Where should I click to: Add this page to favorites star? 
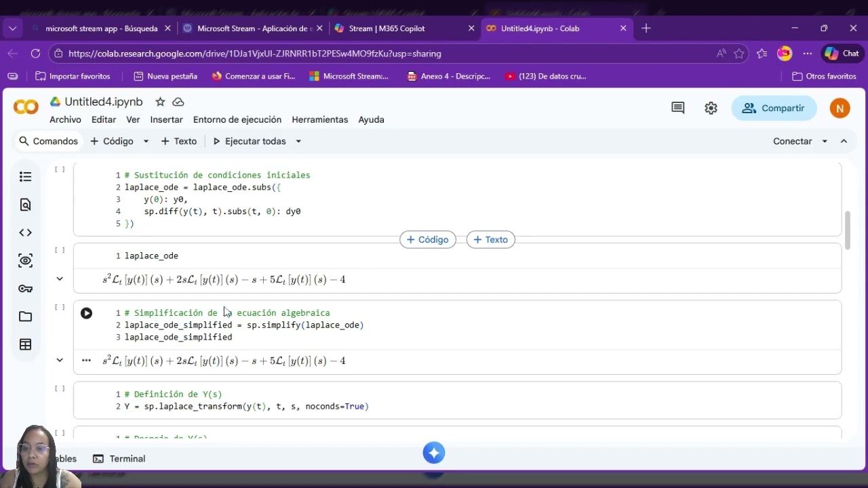[739, 54]
